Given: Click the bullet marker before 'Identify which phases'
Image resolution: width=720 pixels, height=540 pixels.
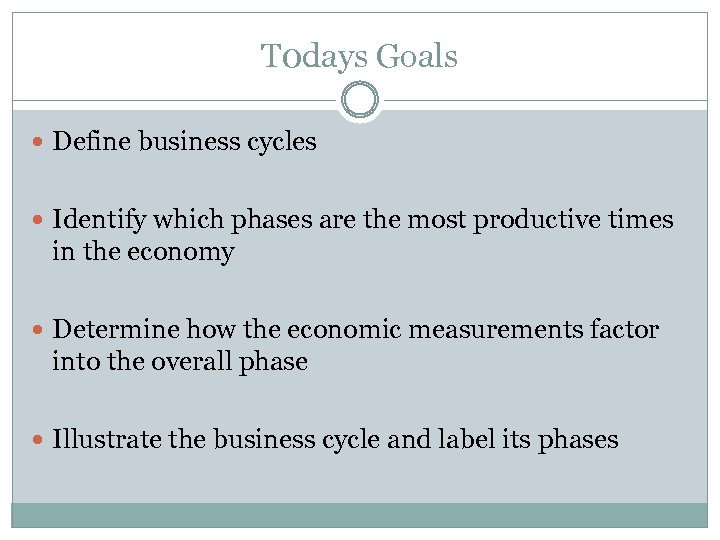Looking at the screenshot, I should [38, 219].
